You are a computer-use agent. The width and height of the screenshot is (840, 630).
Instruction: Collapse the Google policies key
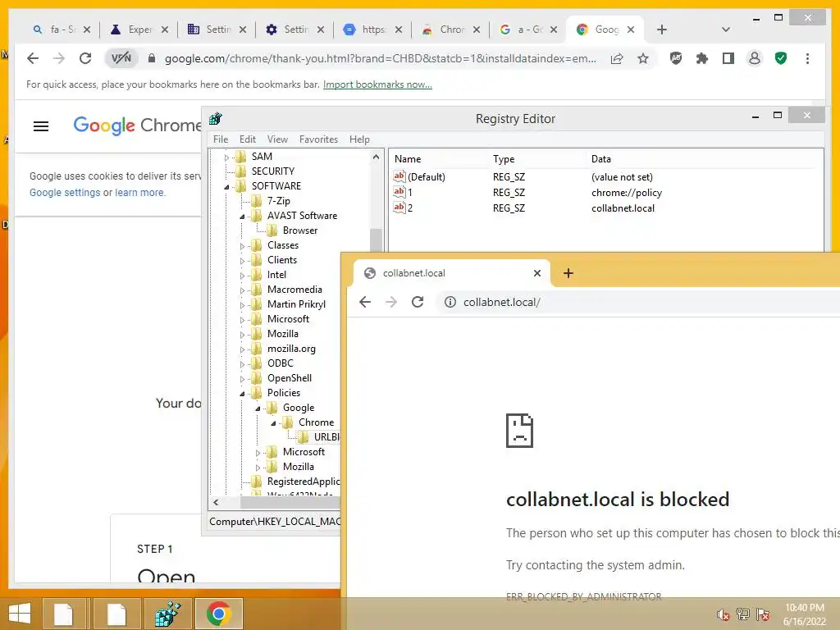tap(258, 409)
